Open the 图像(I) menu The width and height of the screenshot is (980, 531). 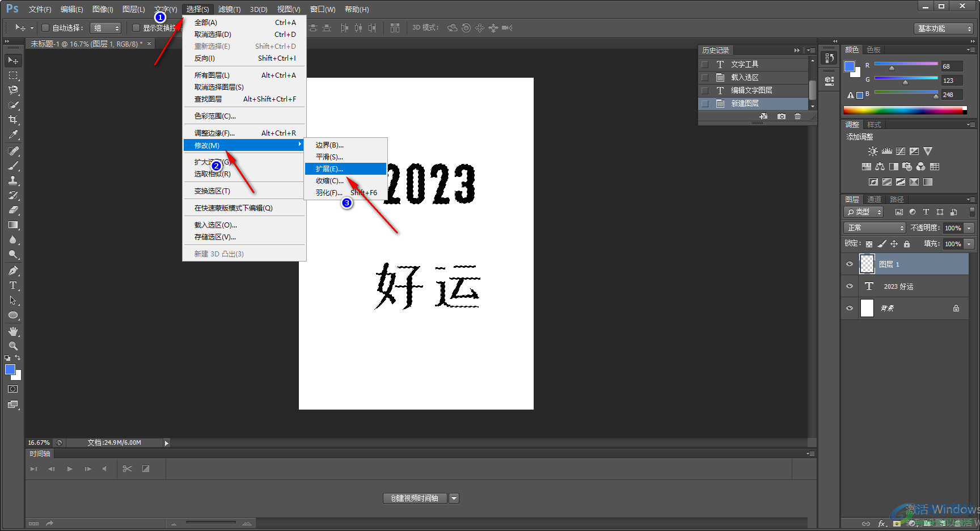click(103, 10)
